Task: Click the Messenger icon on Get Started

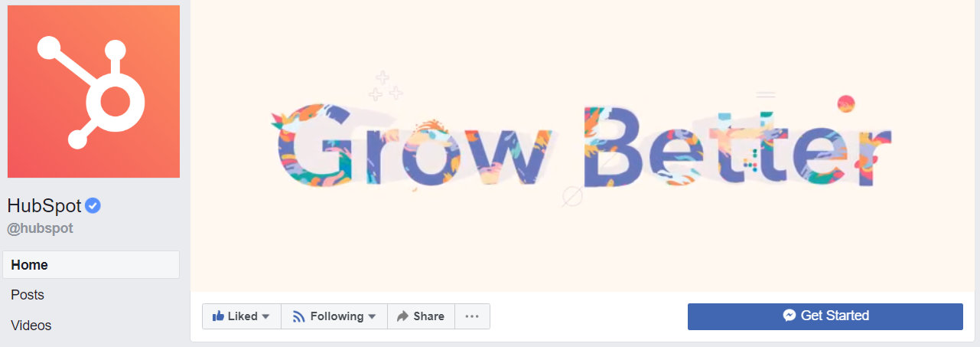Action: tap(790, 316)
